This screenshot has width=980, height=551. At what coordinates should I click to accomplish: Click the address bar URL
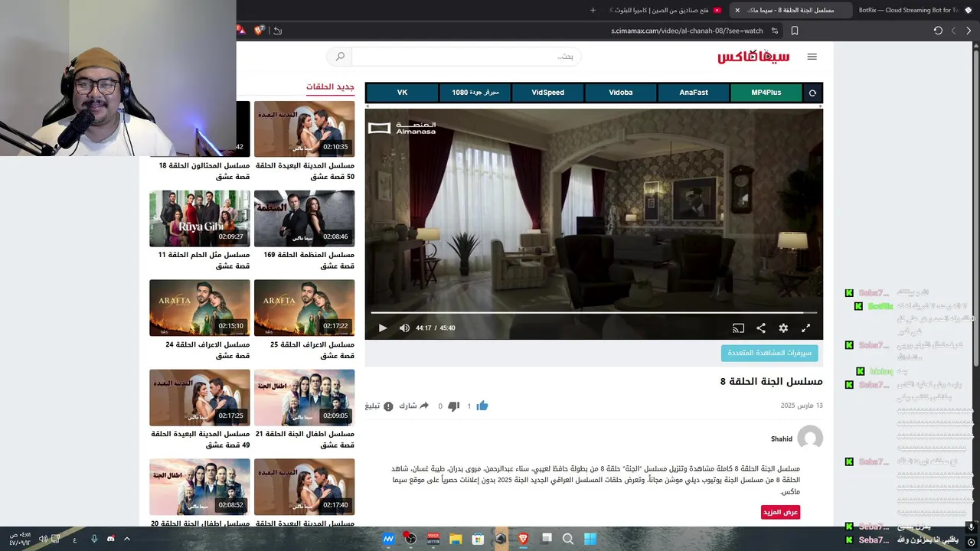click(687, 31)
